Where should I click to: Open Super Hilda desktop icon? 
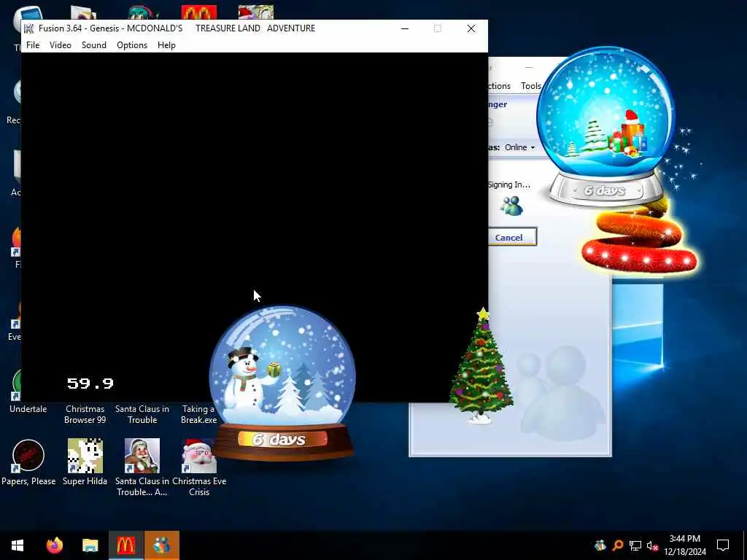(x=85, y=462)
